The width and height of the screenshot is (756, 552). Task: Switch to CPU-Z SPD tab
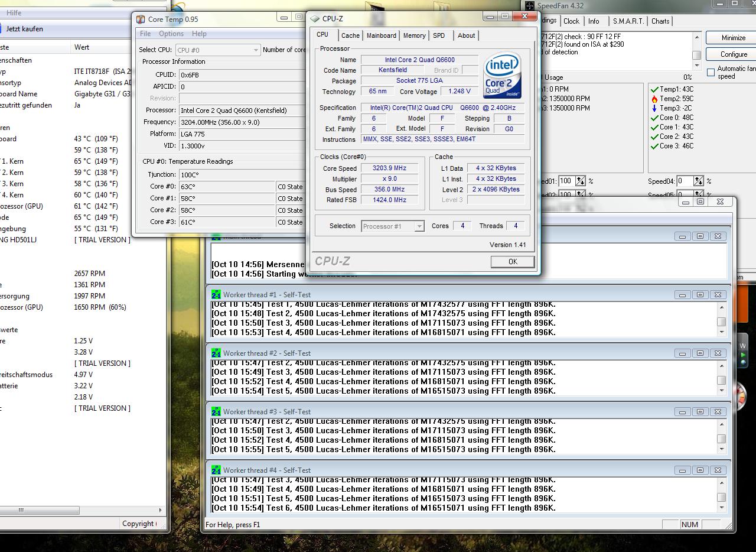pyautogui.click(x=439, y=35)
